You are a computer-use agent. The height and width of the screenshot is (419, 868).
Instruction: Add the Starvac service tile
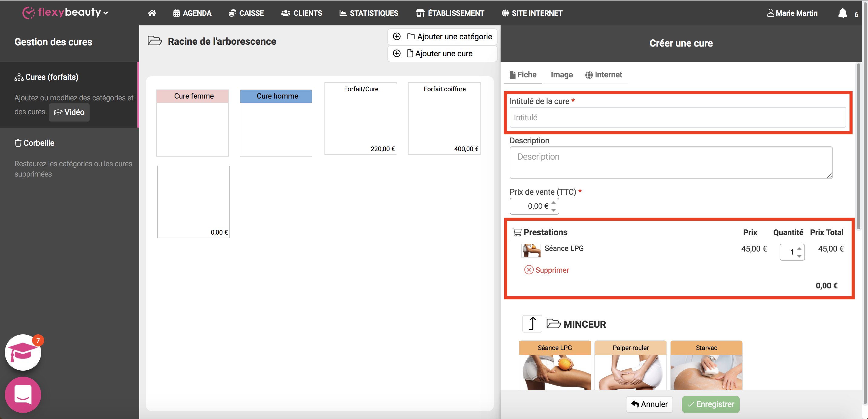pos(706,365)
